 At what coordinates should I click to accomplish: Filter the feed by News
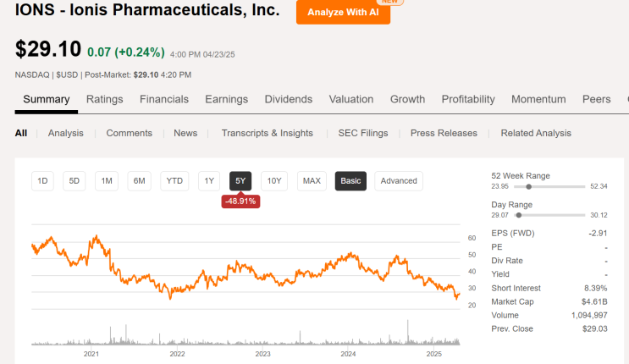point(185,133)
